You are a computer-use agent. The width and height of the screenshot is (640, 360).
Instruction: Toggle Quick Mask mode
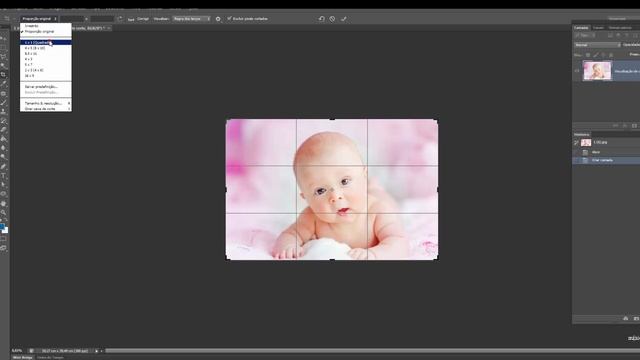pos(4,239)
